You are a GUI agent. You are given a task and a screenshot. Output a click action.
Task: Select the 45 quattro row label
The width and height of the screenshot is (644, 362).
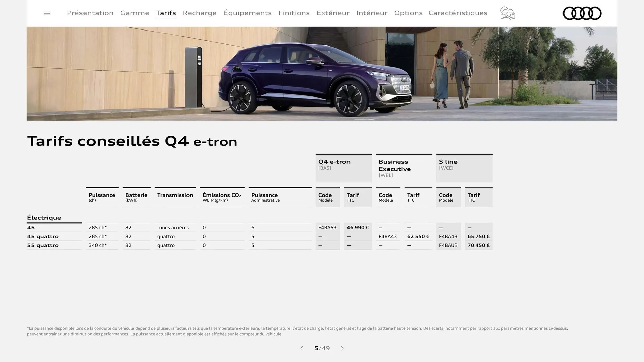tap(43, 236)
